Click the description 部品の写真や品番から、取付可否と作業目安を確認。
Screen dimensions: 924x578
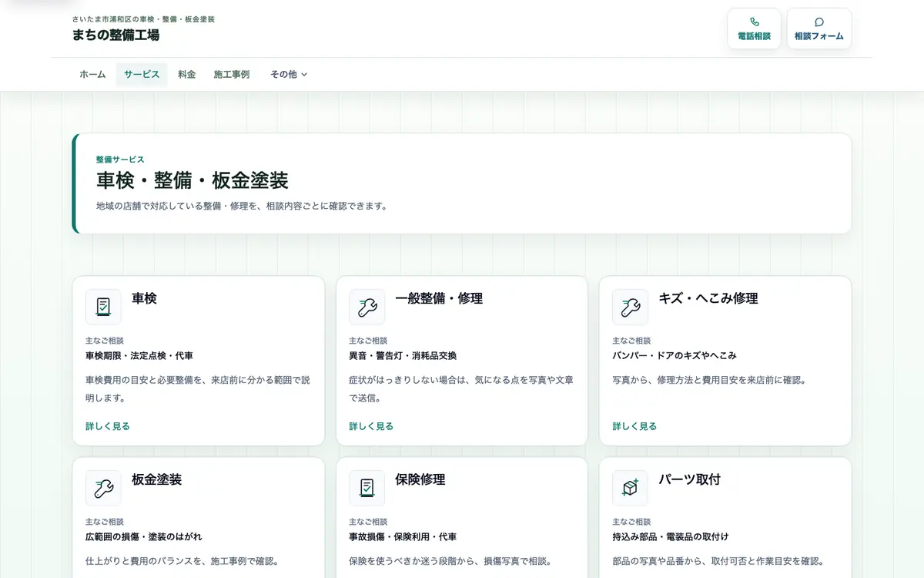pos(718,561)
